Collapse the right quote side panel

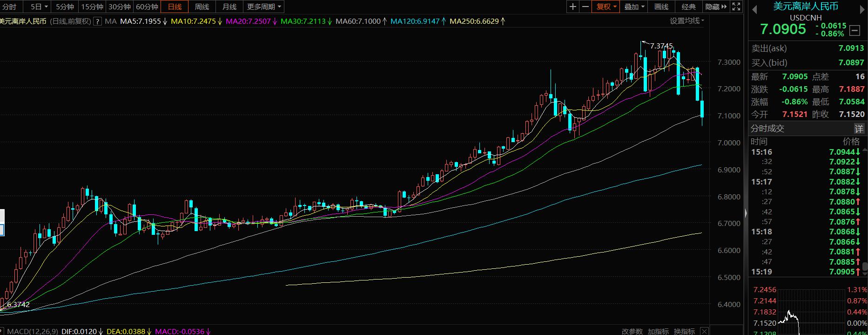tap(745, 213)
